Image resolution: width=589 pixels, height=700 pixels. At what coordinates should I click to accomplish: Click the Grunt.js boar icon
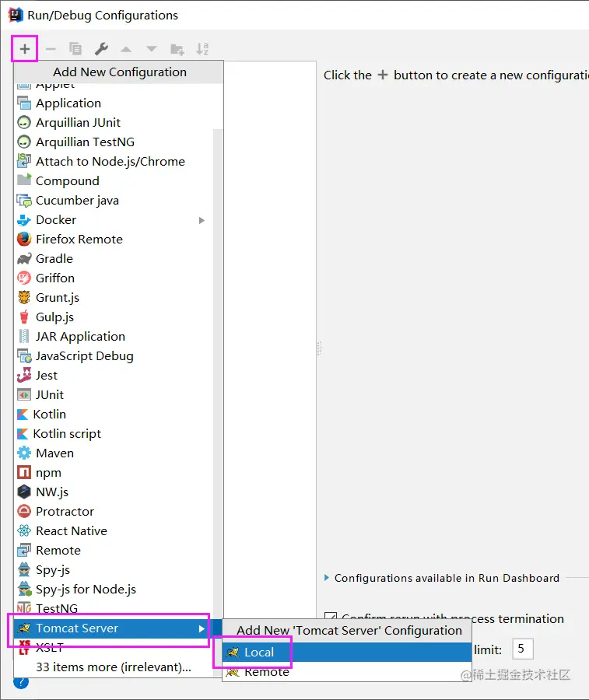coord(24,298)
